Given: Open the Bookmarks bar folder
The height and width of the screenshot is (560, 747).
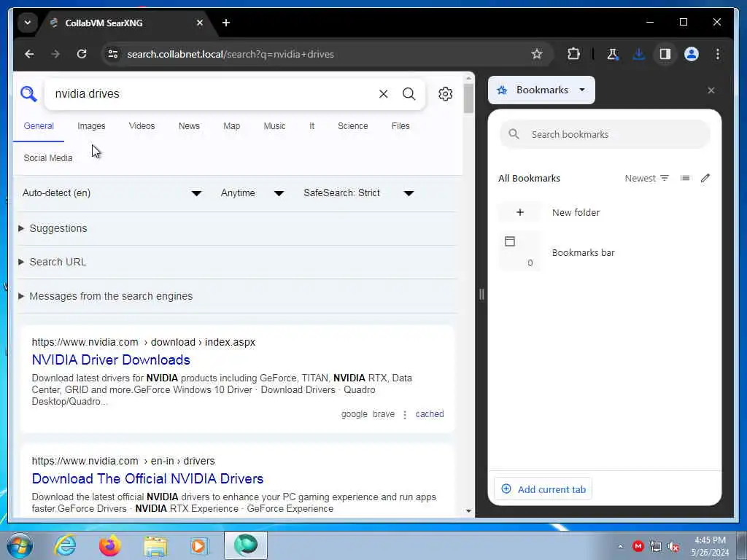Looking at the screenshot, I should [605, 252].
